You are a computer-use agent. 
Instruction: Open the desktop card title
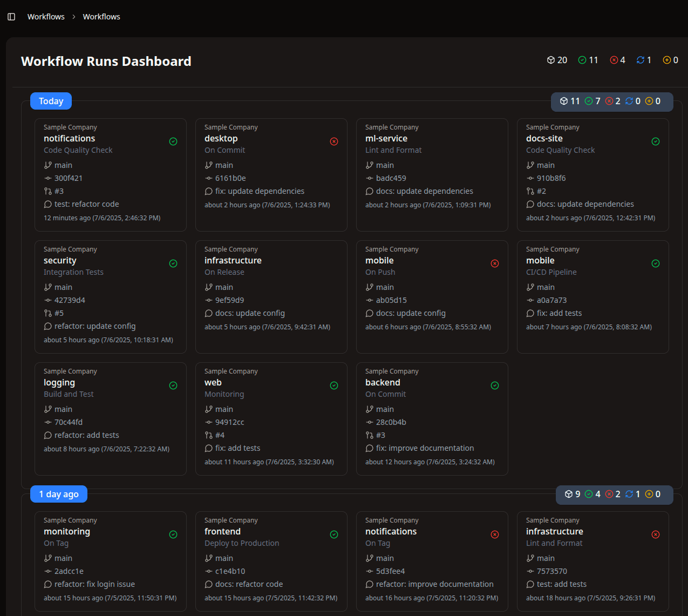pos(221,139)
